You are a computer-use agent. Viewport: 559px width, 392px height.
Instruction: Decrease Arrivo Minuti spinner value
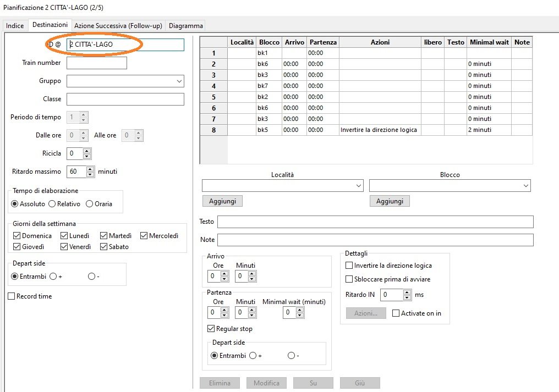[252, 279]
